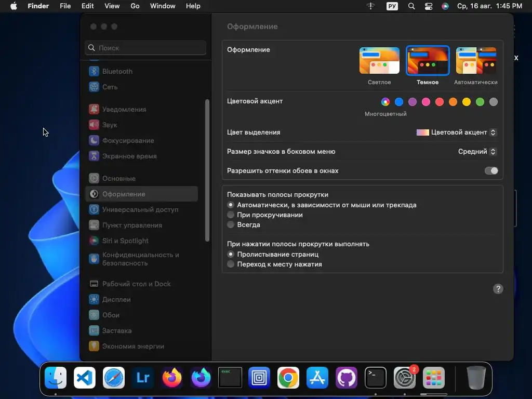Click the Поиск search field
Image resolution: width=532 pixels, height=399 pixels.
145,48
